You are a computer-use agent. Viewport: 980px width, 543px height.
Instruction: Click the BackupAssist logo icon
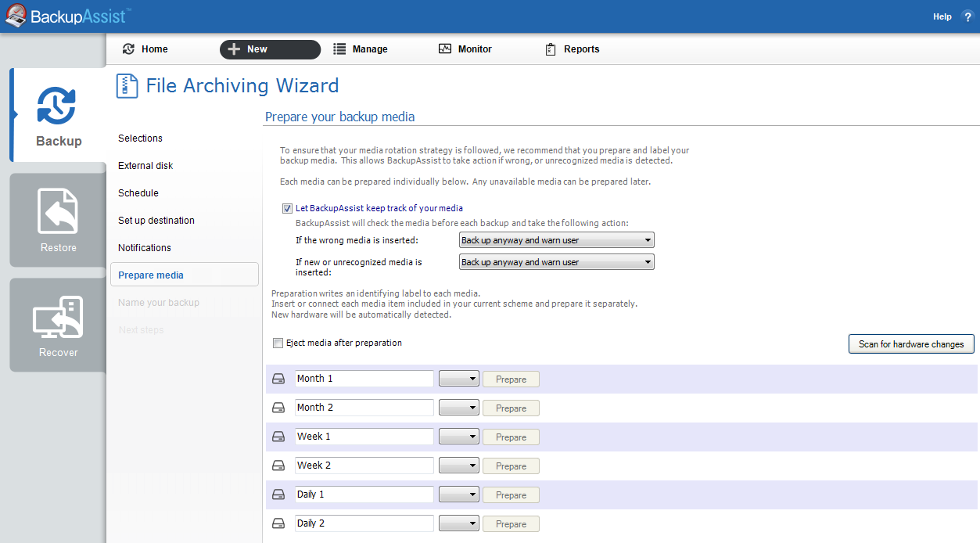coord(16,16)
